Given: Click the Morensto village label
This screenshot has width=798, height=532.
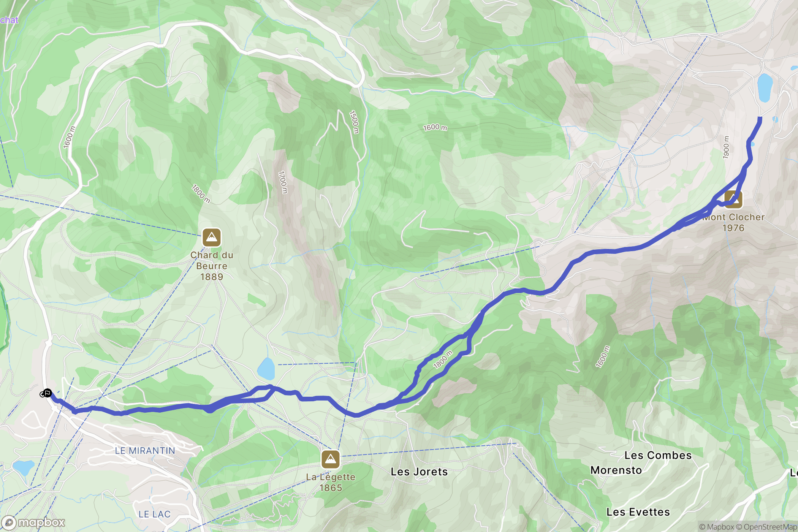Looking at the screenshot, I should (616, 470).
